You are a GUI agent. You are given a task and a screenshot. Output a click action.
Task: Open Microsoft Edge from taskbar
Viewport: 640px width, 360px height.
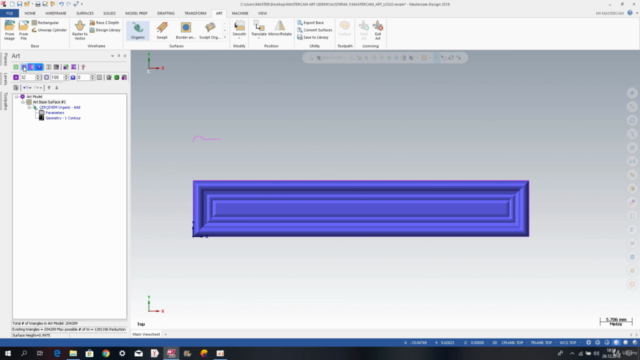pyautogui.click(x=57, y=353)
